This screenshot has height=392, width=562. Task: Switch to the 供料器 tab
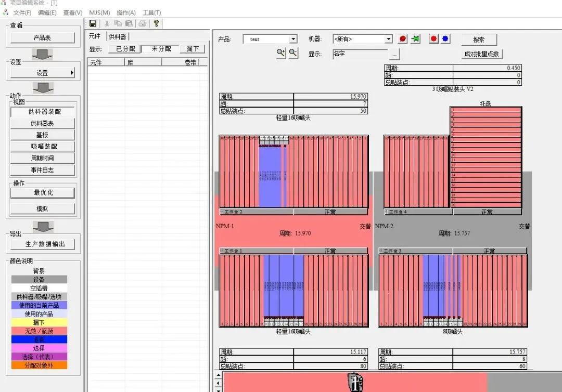(118, 36)
